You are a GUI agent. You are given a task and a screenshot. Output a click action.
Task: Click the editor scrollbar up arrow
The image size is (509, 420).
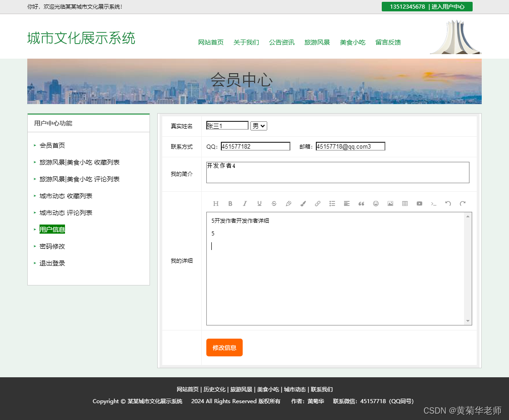click(468, 216)
